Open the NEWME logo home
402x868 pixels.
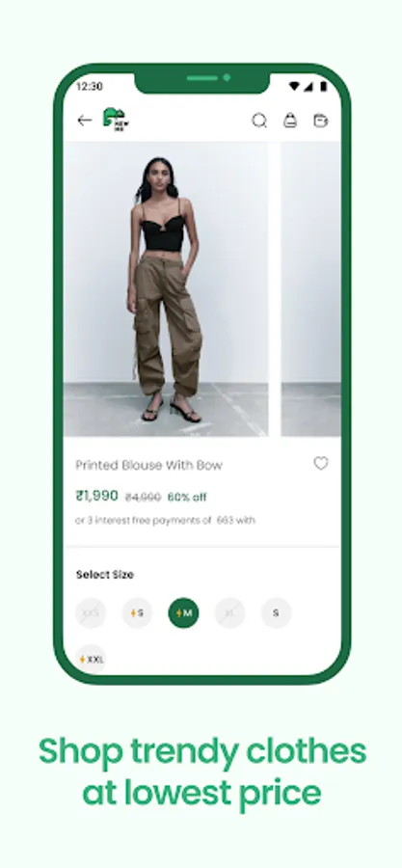116,120
